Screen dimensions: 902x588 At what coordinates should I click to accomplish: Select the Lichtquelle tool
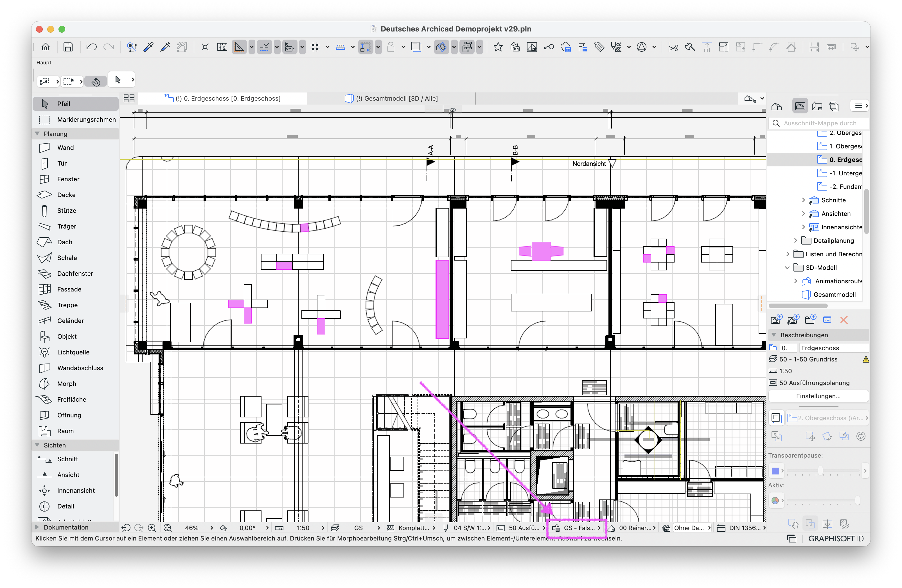[76, 352]
